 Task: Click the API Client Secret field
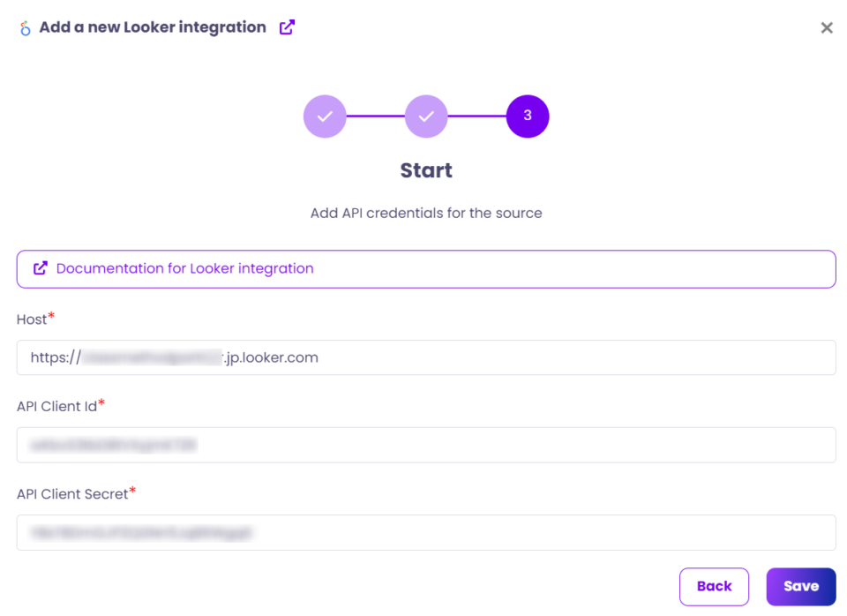point(426,533)
